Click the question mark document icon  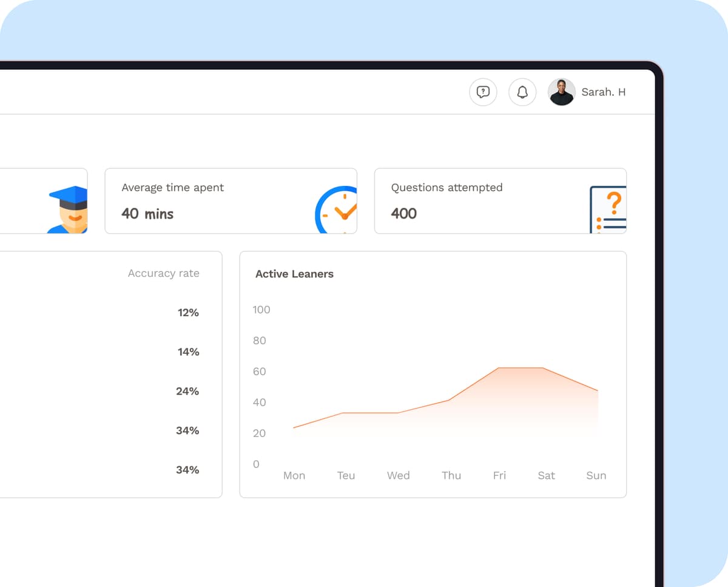click(608, 209)
